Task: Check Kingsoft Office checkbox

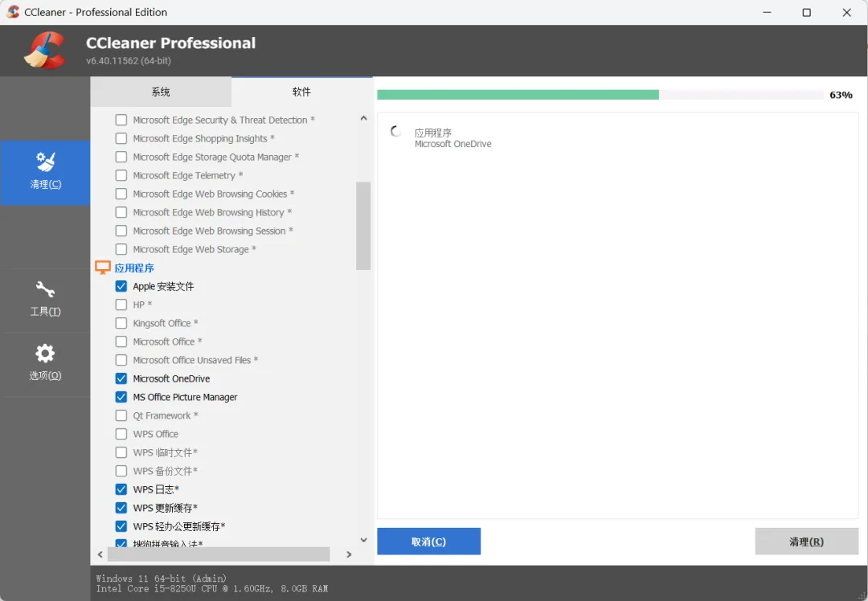Action: coord(121,323)
